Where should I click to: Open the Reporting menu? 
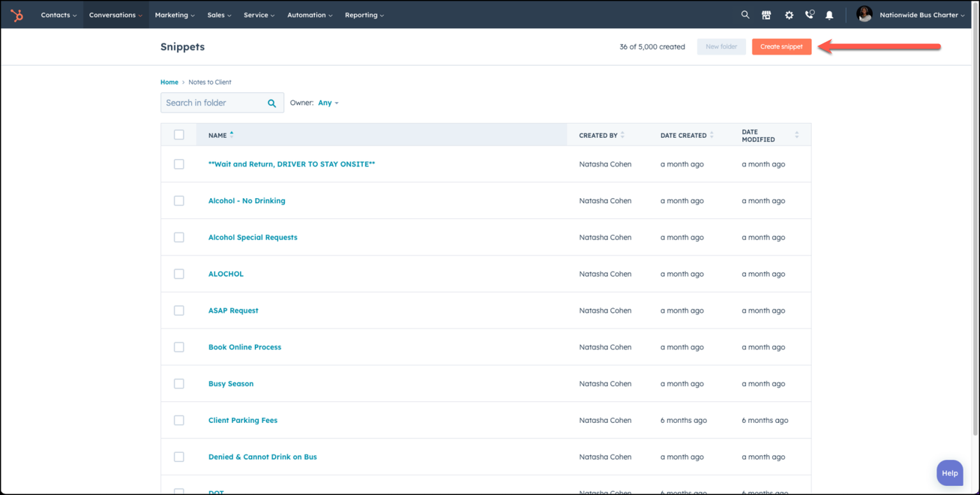tap(364, 15)
